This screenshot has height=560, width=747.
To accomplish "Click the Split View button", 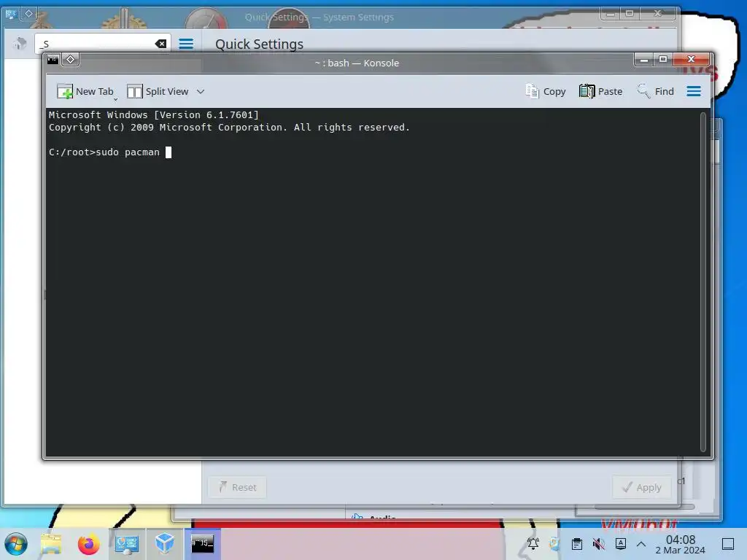I will (158, 91).
